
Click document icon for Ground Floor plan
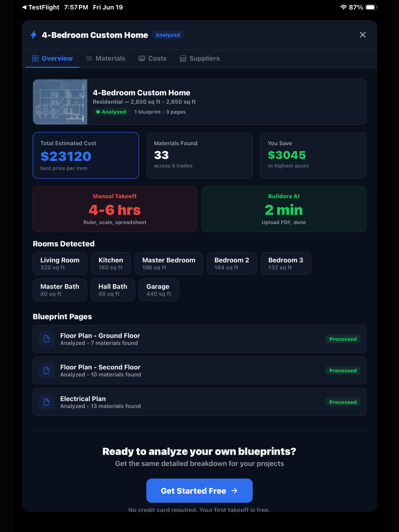[47, 339]
